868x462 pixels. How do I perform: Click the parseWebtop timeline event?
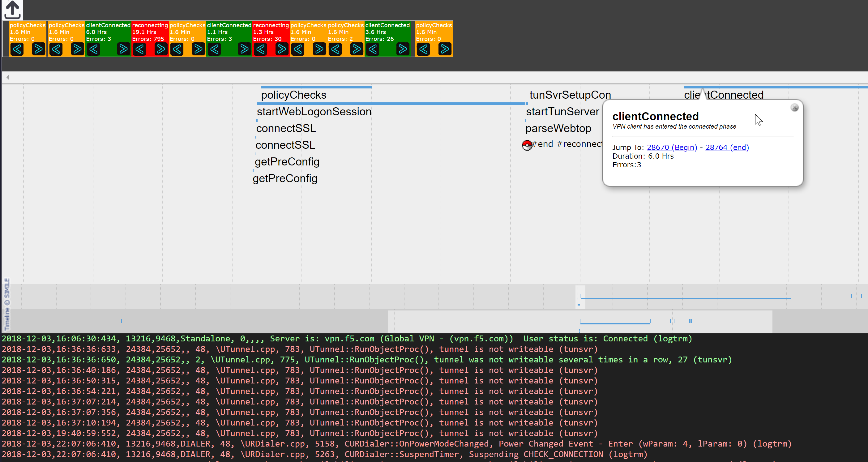click(558, 128)
